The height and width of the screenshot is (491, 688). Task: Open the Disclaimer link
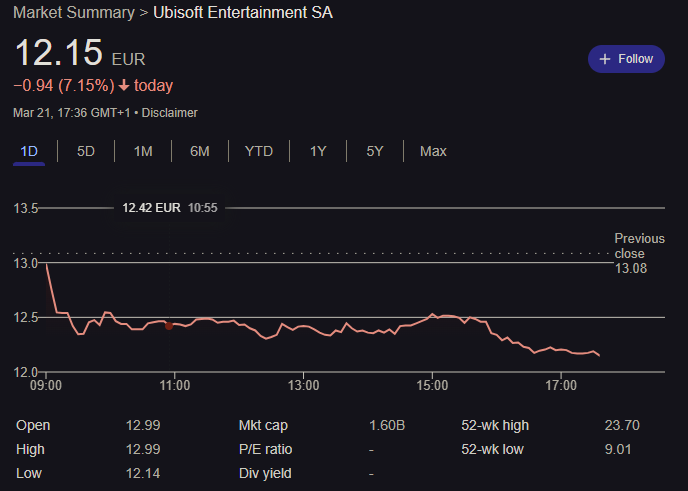click(x=170, y=113)
